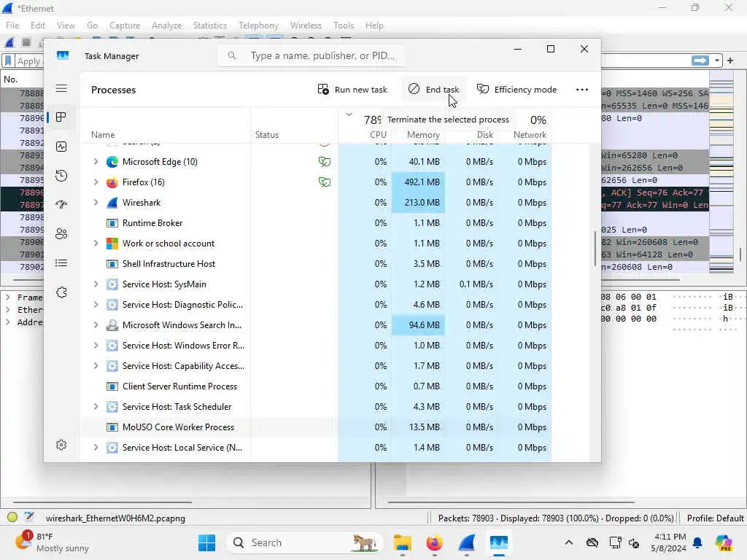This screenshot has height=560, width=747.
Task: Expand Frame section in Wireshark packet details
Action: tap(7, 297)
